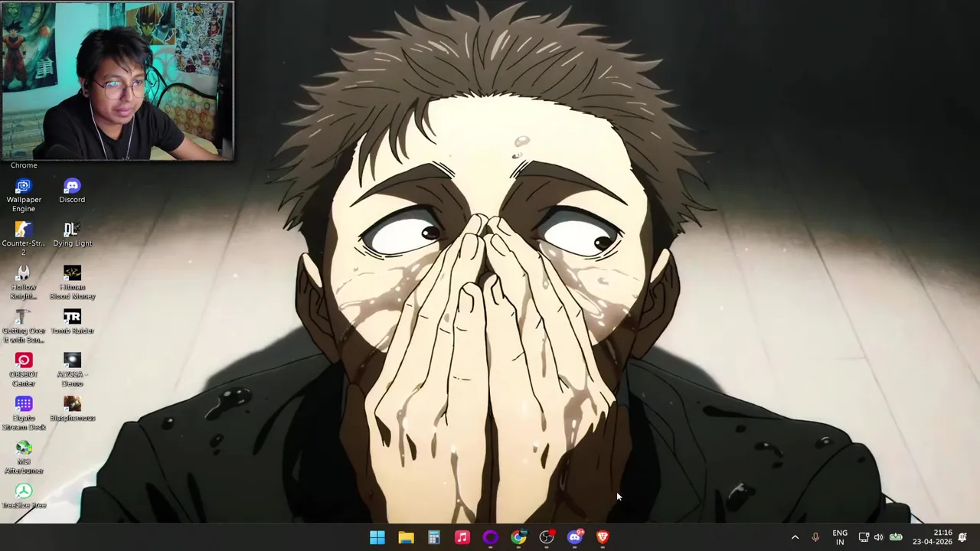The height and width of the screenshot is (551, 980).
Task: Open the Brave browser taskbar icon
Action: [603, 537]
